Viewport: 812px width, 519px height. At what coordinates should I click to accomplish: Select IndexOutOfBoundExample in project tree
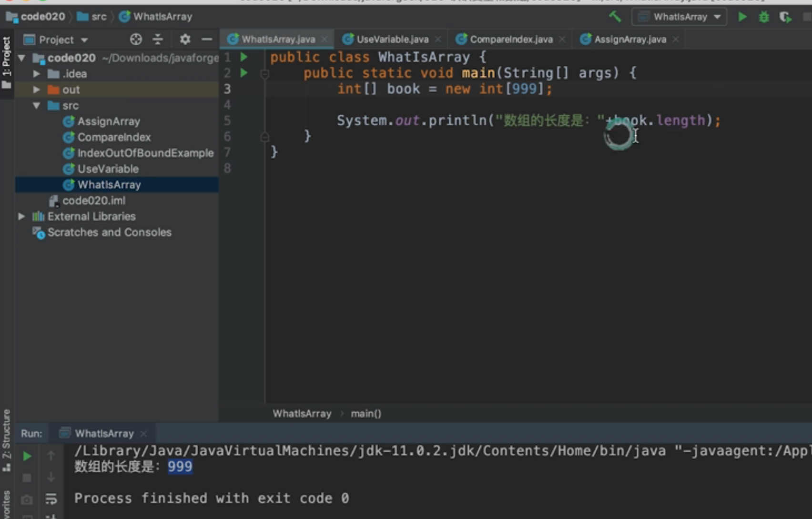(145, 153)
